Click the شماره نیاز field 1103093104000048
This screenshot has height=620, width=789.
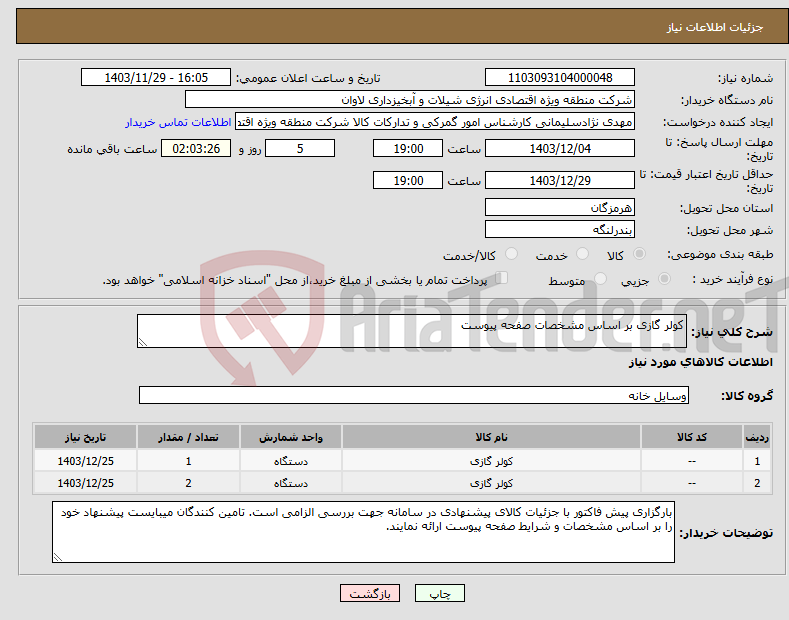[x=560, y=78]
